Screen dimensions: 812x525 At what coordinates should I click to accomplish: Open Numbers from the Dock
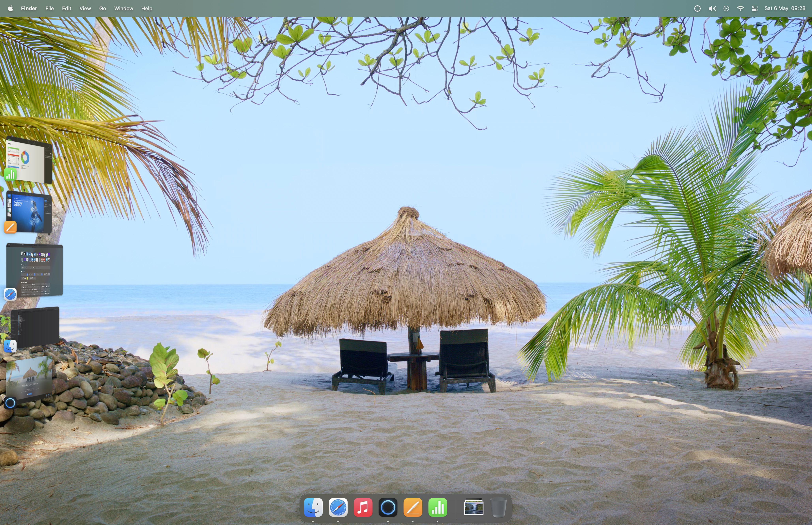438,508
